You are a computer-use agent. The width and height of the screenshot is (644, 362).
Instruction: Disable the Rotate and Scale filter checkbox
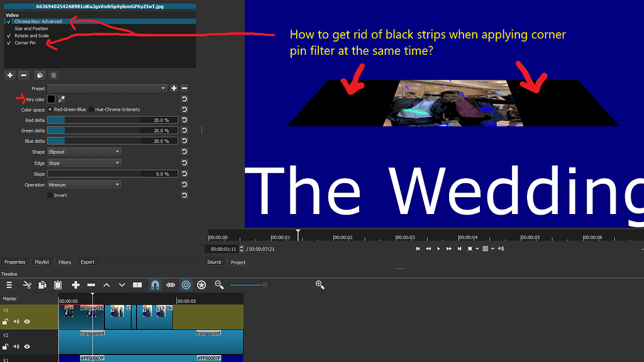coord(9,36)
